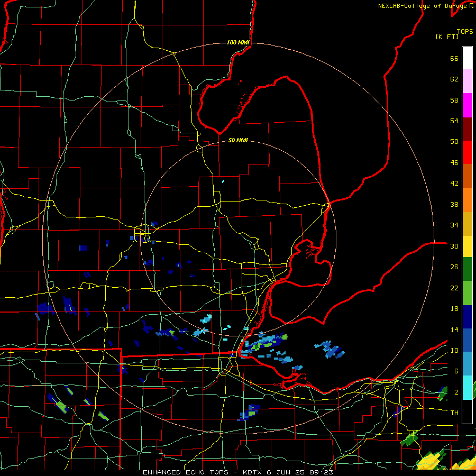Click the white swatch in the tops legend

pyautogui.click(x=467, y=58)
